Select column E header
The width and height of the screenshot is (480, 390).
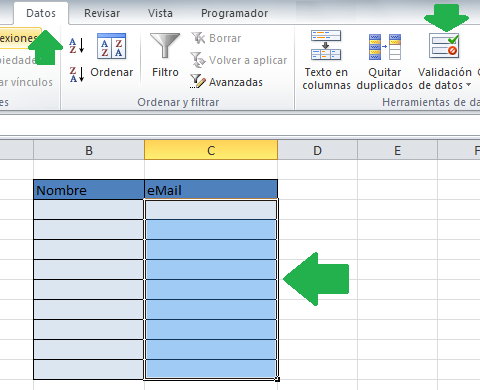(x=397, y=150)
